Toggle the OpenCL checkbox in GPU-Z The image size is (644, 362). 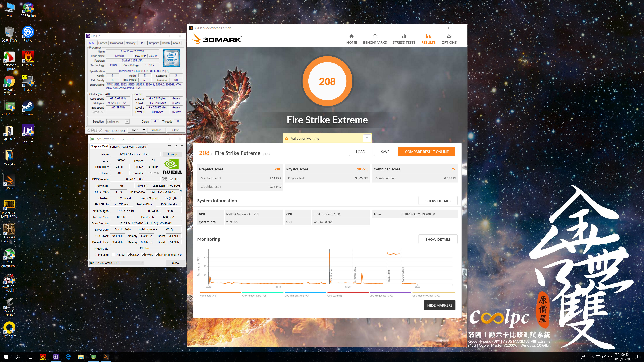(113, 255)
